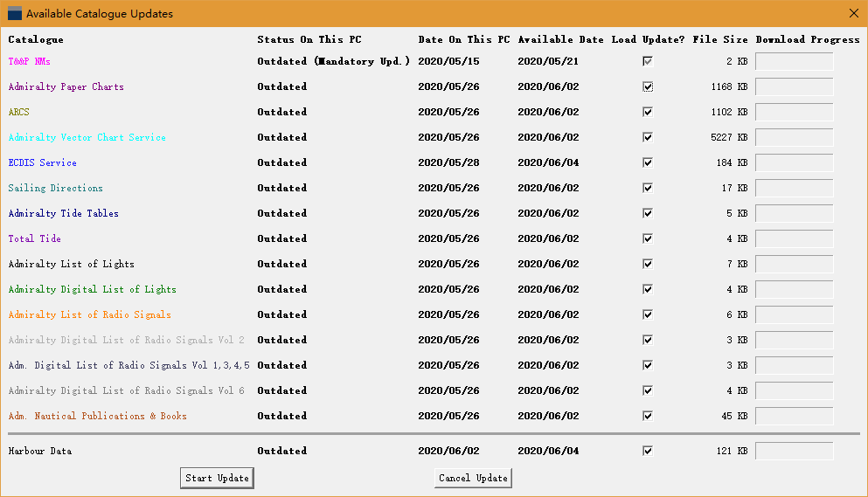Click Adm. Digital List Radio Signals Vol 1,3,4,5
This screenshot has width=868, height=497.
click(129, 365)
